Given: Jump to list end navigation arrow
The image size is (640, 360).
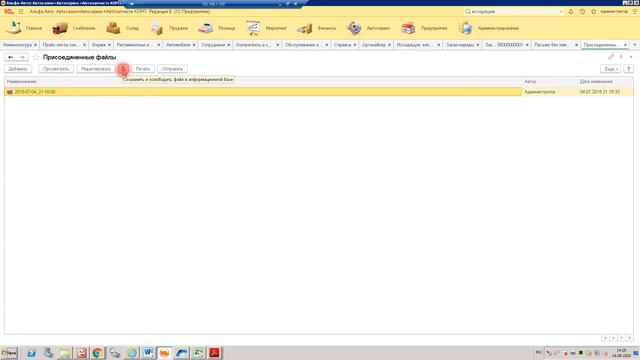Looking at the screenshot, I should point(629,338).
